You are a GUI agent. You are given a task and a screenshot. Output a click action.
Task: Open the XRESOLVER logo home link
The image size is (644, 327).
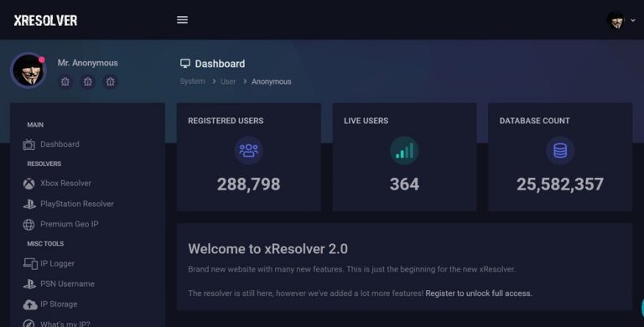point(45,20)
